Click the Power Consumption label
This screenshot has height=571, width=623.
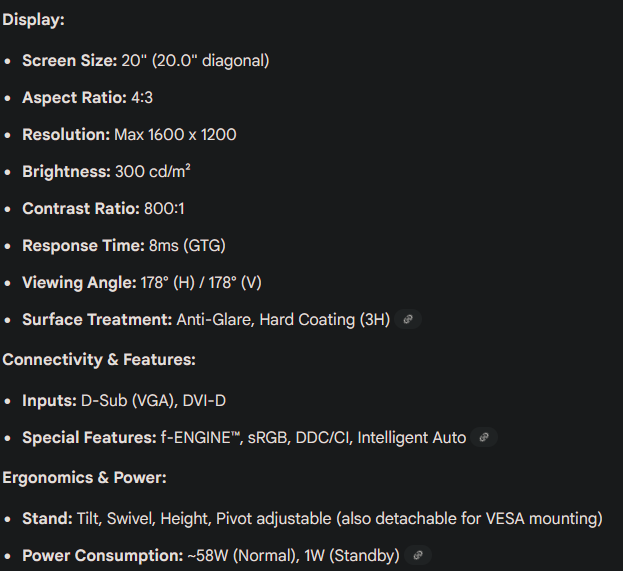102,555
